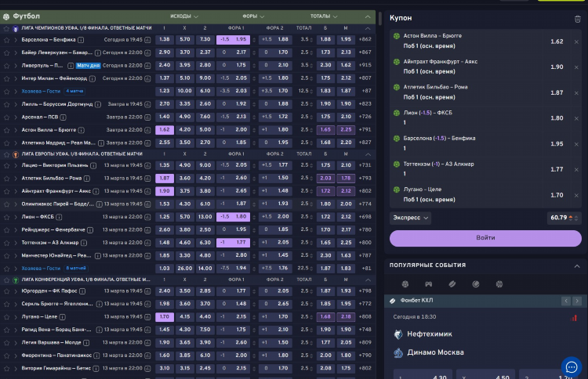Screen dimensions: 588x379
Task: Favorite the Фиорентина – Панатинаикос star
Action: pos(6,356)
